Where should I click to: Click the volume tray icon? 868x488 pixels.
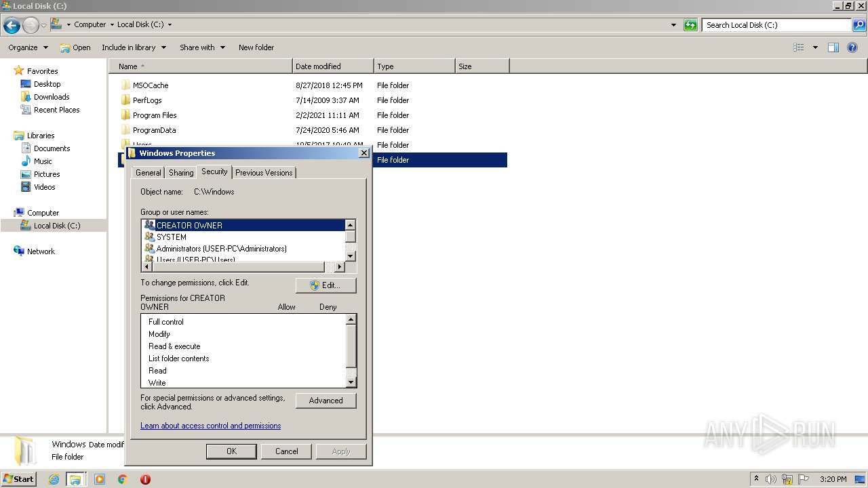coord(771,479)
